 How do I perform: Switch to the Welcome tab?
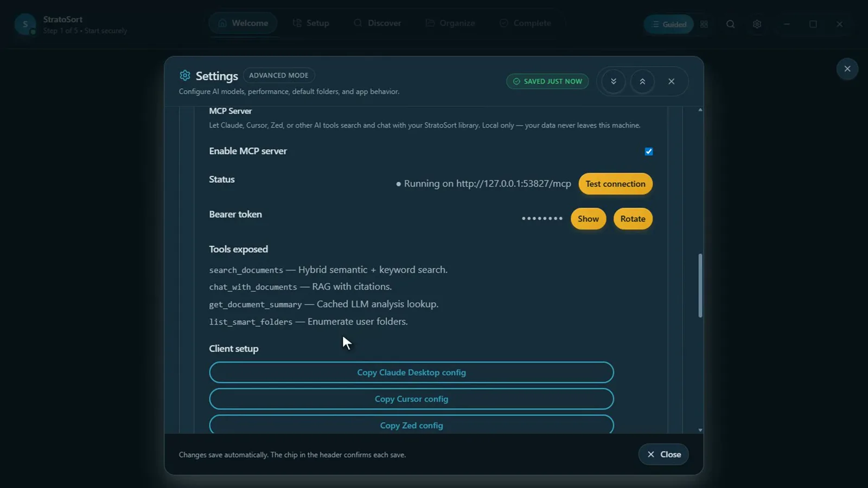click(x=243, y=23)
